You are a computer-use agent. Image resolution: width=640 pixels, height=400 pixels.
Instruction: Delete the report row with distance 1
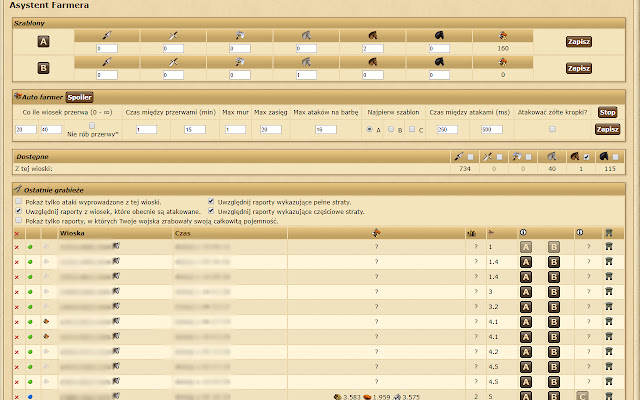16,246
